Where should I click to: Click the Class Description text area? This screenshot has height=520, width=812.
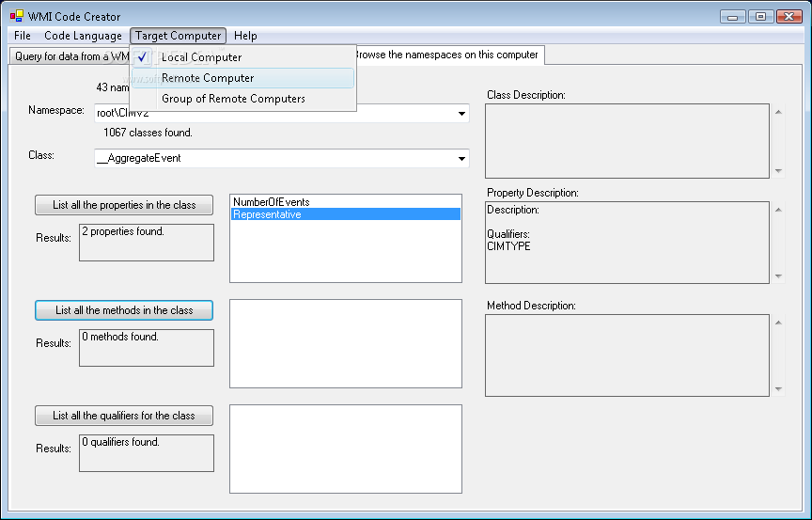627,141
